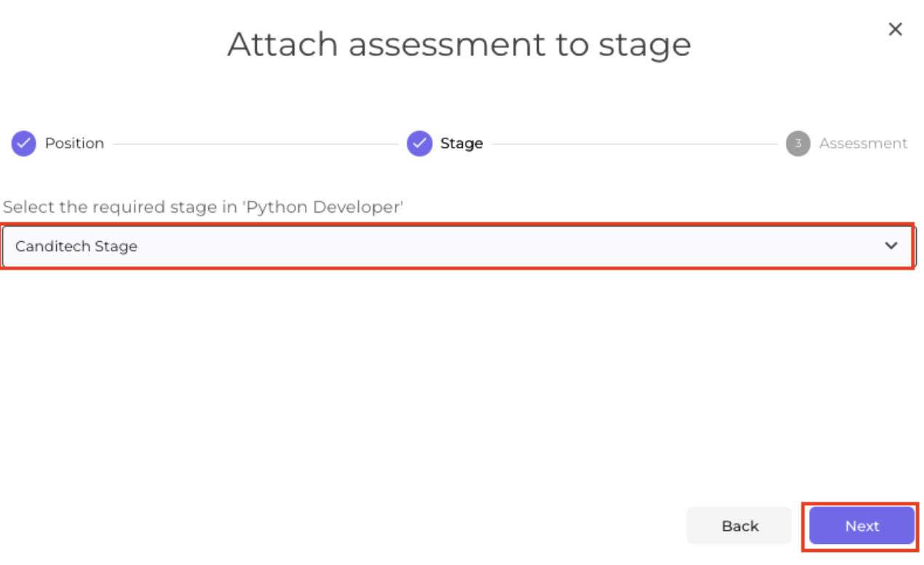Click the completed Position stepper indicator
This screenshot has width=924, height=565.
click(23, 143)
